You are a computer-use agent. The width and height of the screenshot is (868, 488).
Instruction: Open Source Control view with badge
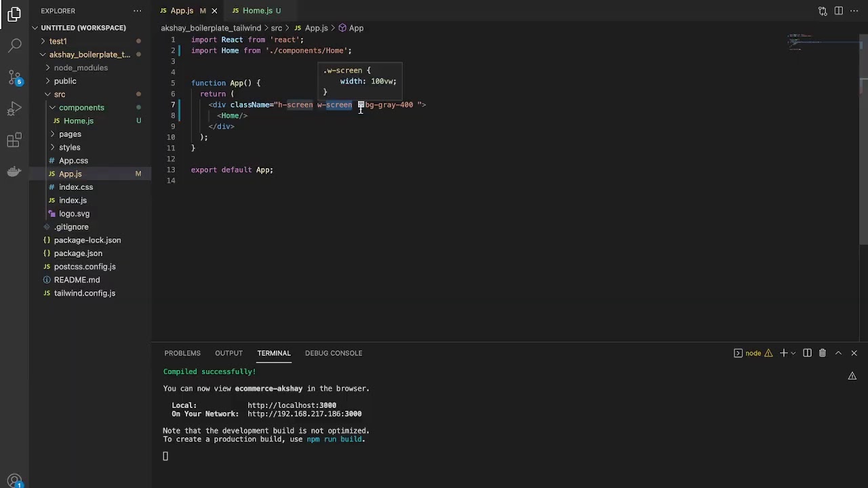point(14,77)
